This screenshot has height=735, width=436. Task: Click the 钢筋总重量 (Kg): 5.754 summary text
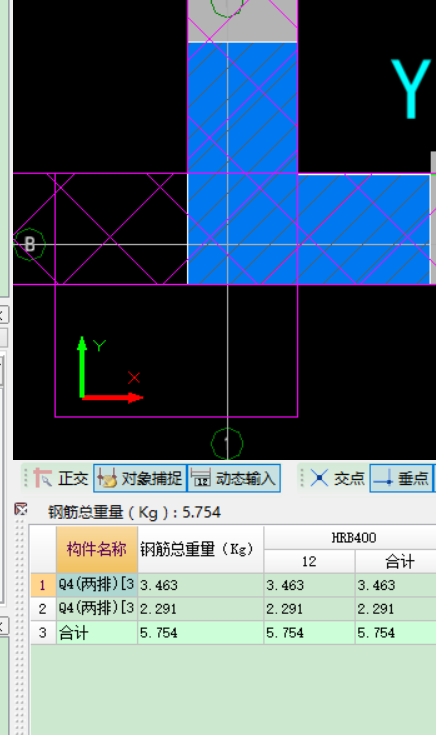point(134,512)
